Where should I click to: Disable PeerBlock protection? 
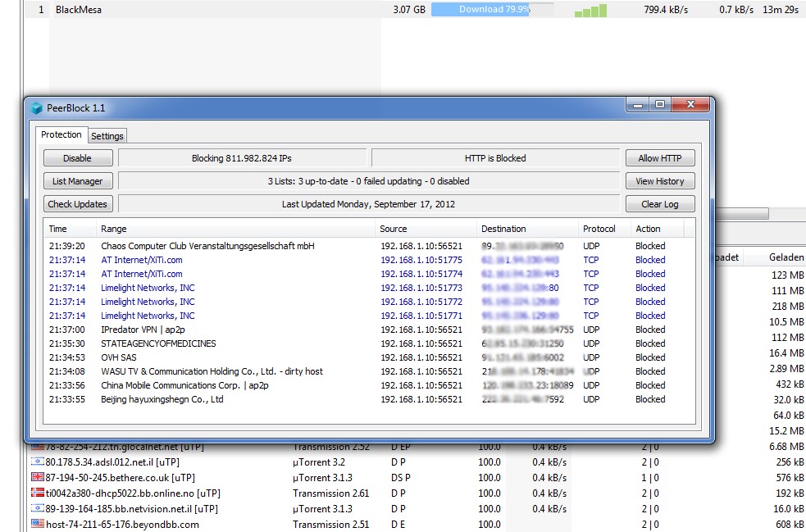77,158
